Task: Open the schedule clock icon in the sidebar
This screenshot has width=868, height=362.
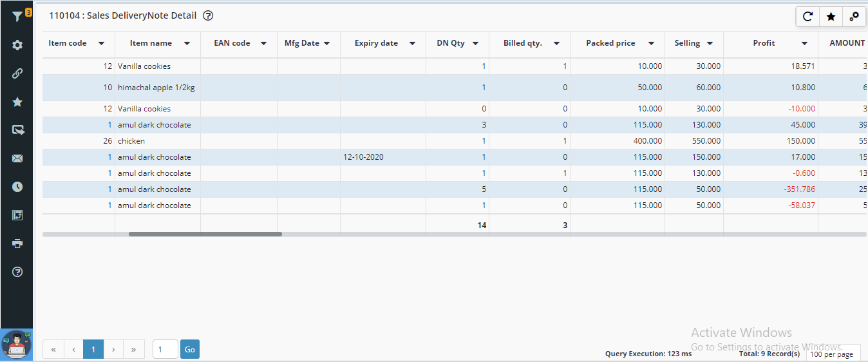Action: [x=17, y=187]
